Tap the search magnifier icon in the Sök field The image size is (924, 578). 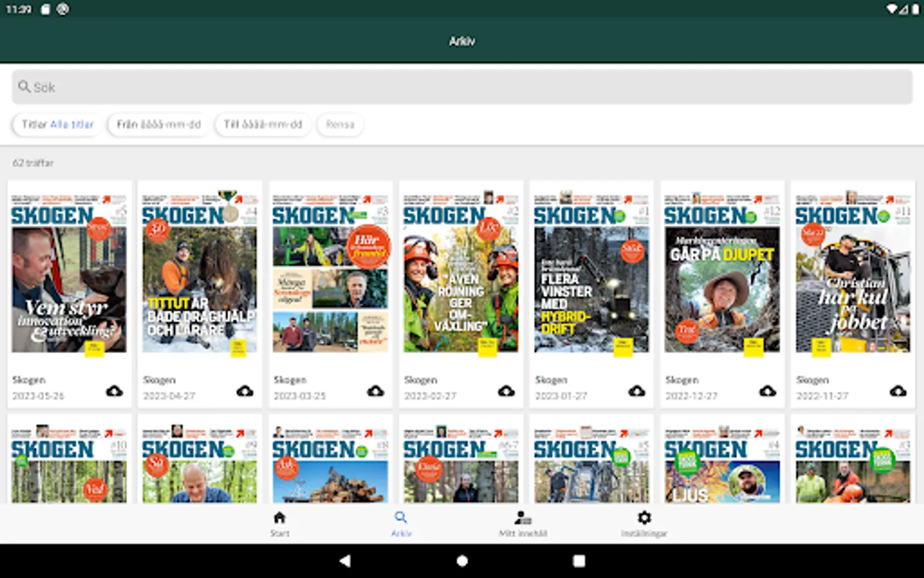[24, 87]
